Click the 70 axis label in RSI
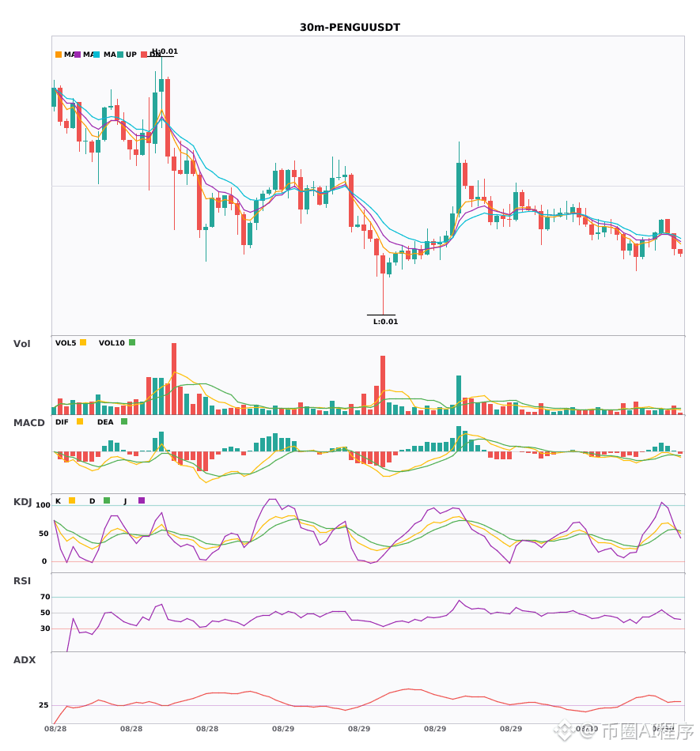Screen dimensions: 700x751 coord(45,597)
